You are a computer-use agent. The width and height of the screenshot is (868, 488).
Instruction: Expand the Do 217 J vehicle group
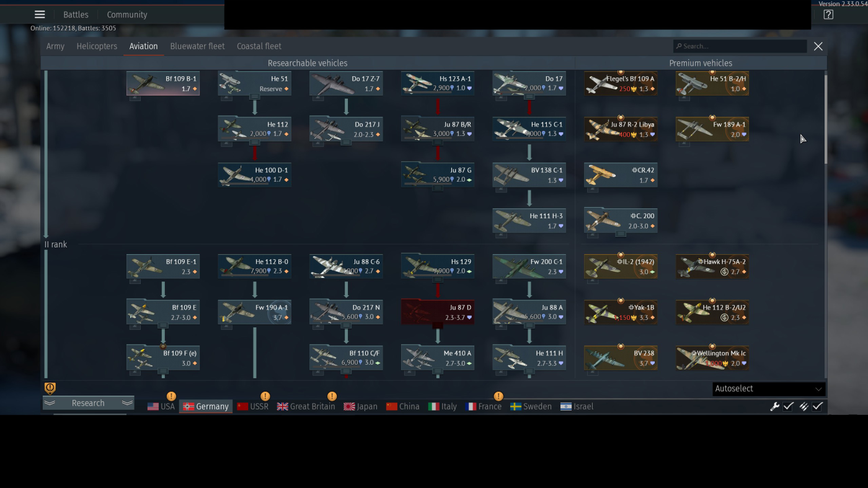pyautogui.click(x=347, y=142)
